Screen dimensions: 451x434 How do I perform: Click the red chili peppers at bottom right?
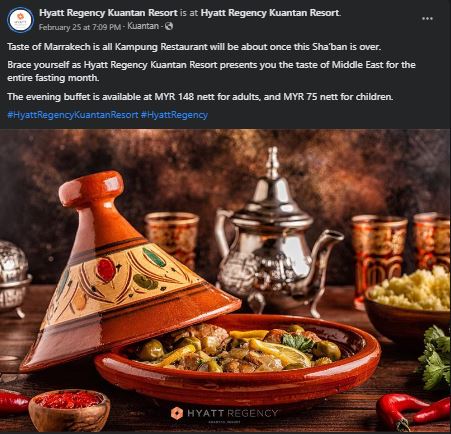[x=414, y=412]
